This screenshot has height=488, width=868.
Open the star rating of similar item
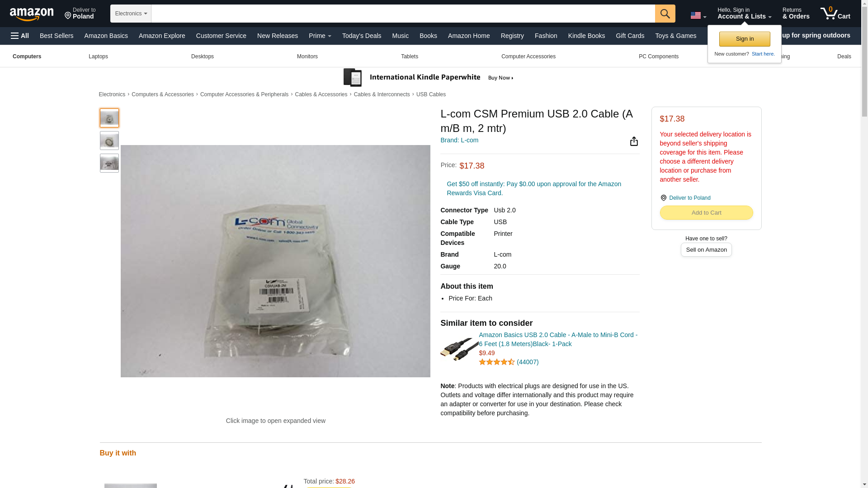click(x=496, y=362)
